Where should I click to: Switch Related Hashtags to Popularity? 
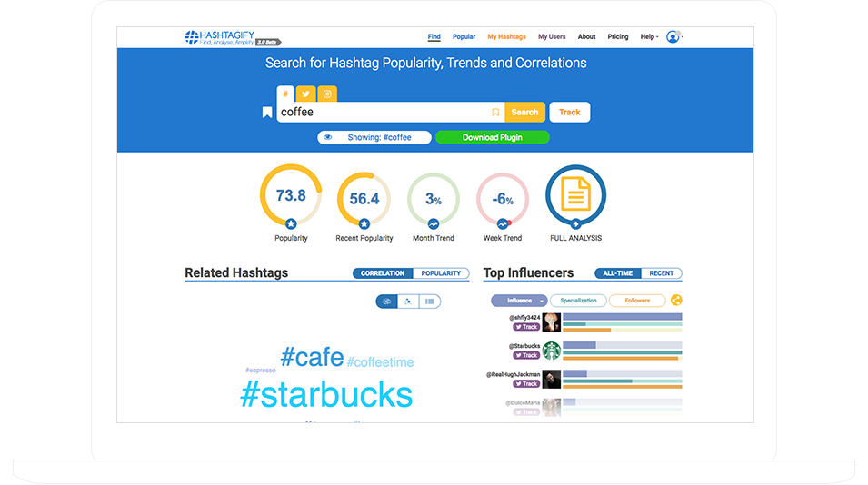point(441,273)
